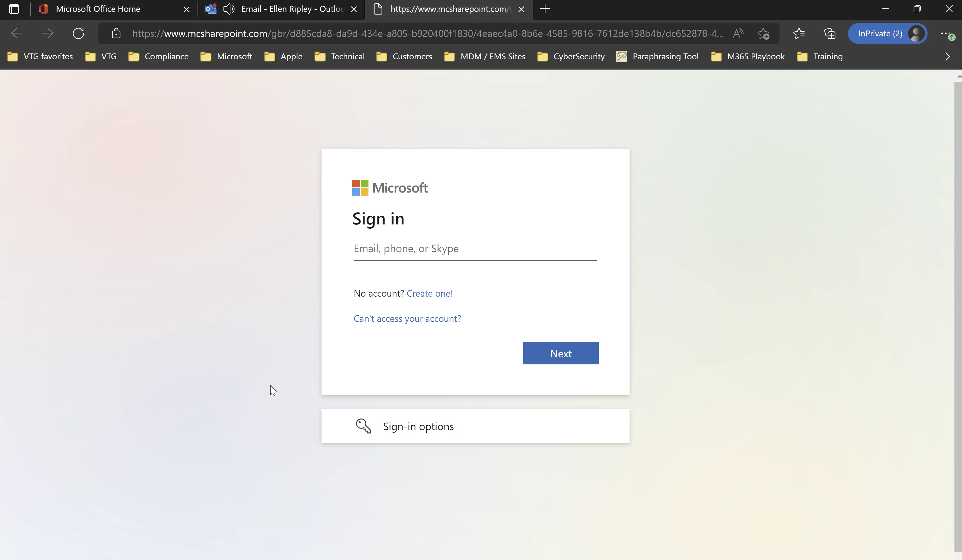Open the Customers bookmark folder
This screenshot has height=560, width=962.
pos(404,57)
